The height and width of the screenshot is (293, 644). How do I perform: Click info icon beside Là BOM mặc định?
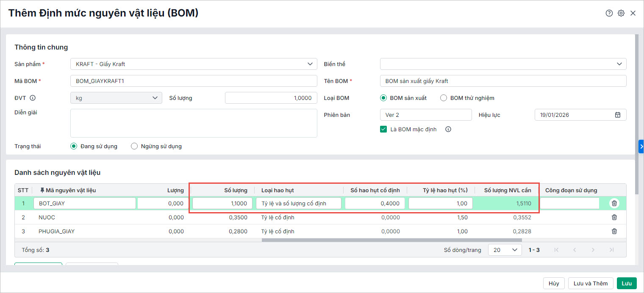tap(448, 129)
